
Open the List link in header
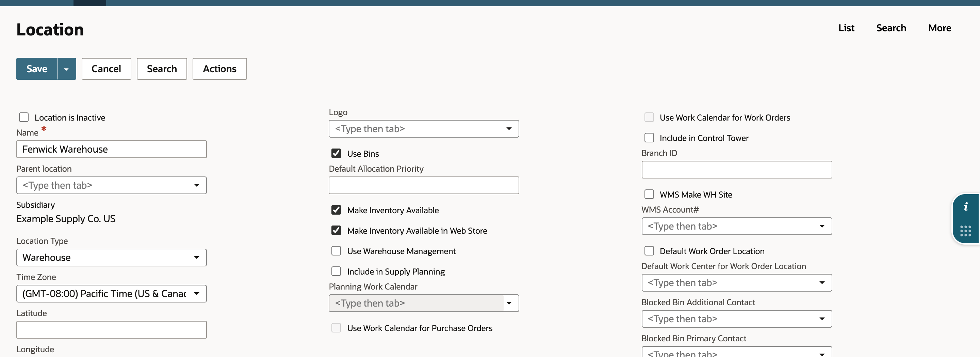point(846,28)
